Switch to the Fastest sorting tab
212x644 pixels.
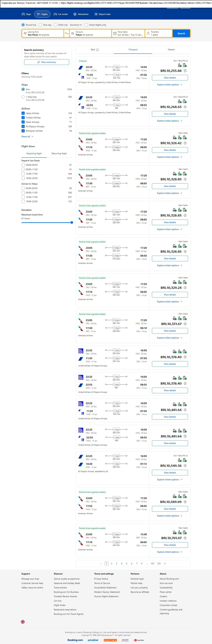pyautogui.click(x=171, y=50)
